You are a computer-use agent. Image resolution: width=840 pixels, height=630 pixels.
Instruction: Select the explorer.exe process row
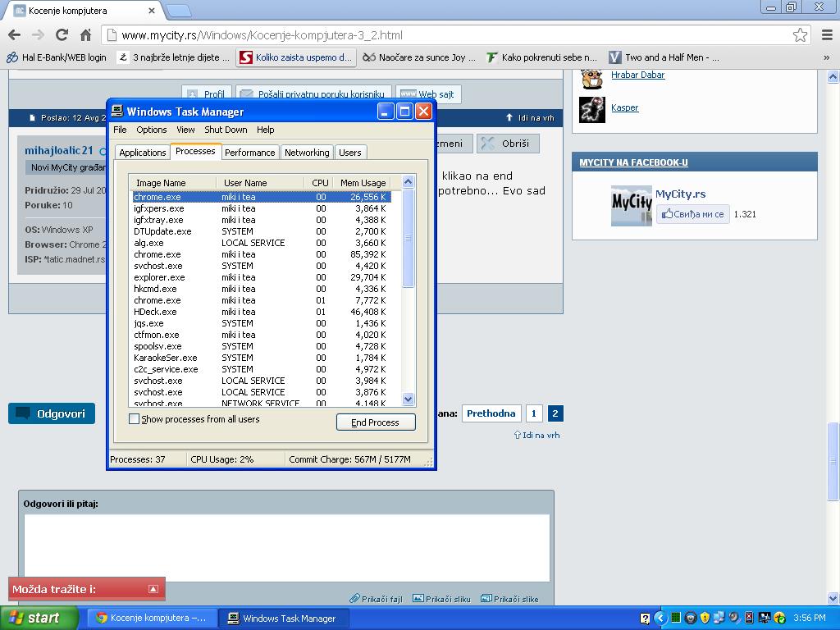coord(262,277)
